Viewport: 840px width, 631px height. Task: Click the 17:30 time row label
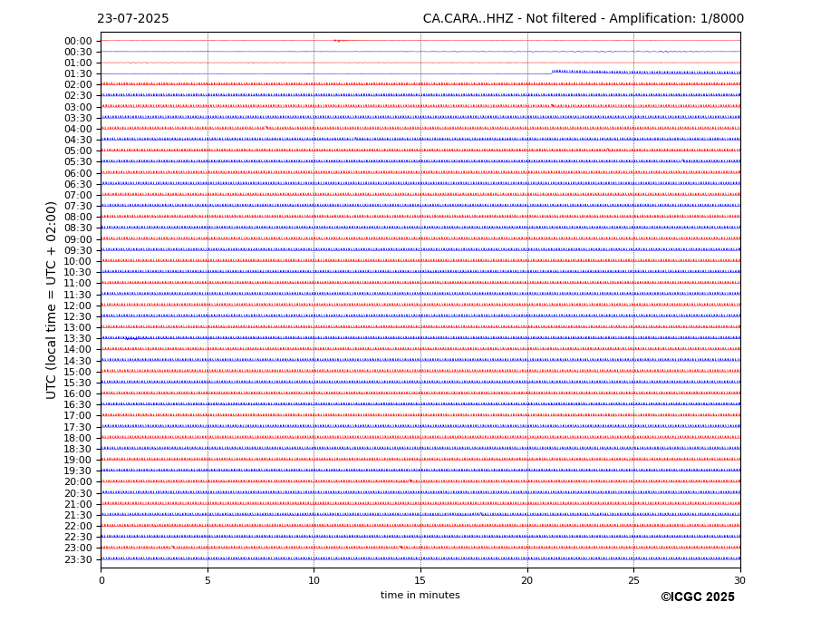point(78,427)
